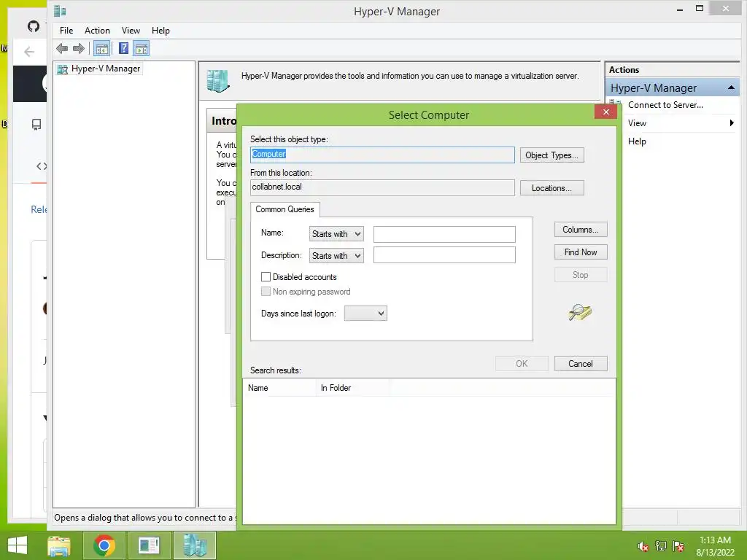Open the File menu
Viewport: 747px width, 560px height.
(x=66, y=31)
